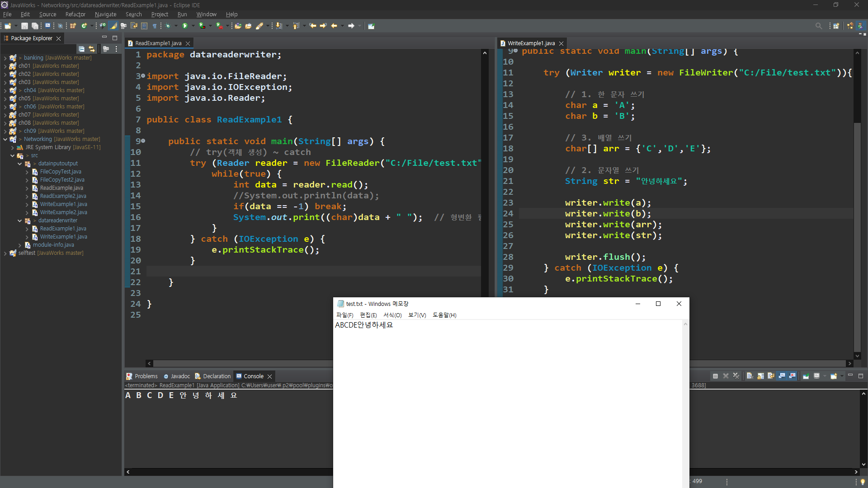Click the Clear Console icon
The width and height of the screenshot is (868, 488).
[x=750, y=376]
